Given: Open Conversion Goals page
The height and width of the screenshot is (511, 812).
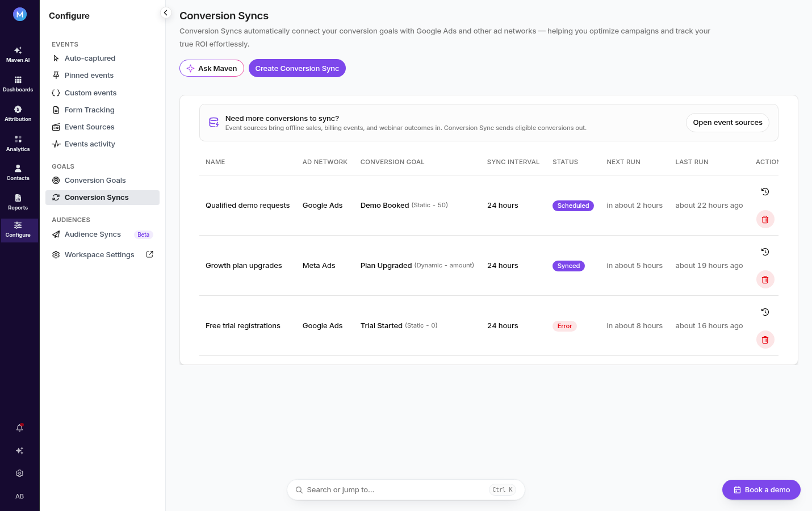Looking at the screenshot, I should coord(102,181).
